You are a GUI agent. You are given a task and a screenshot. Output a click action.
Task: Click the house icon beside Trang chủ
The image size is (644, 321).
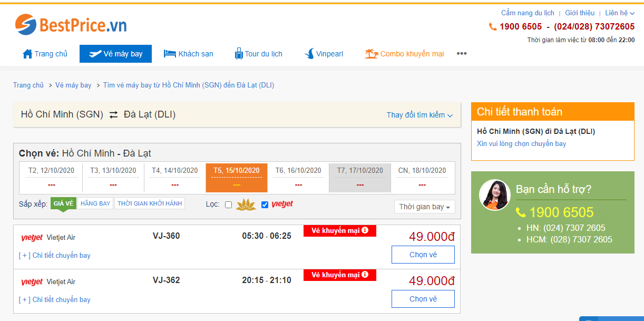click(27, 54)
